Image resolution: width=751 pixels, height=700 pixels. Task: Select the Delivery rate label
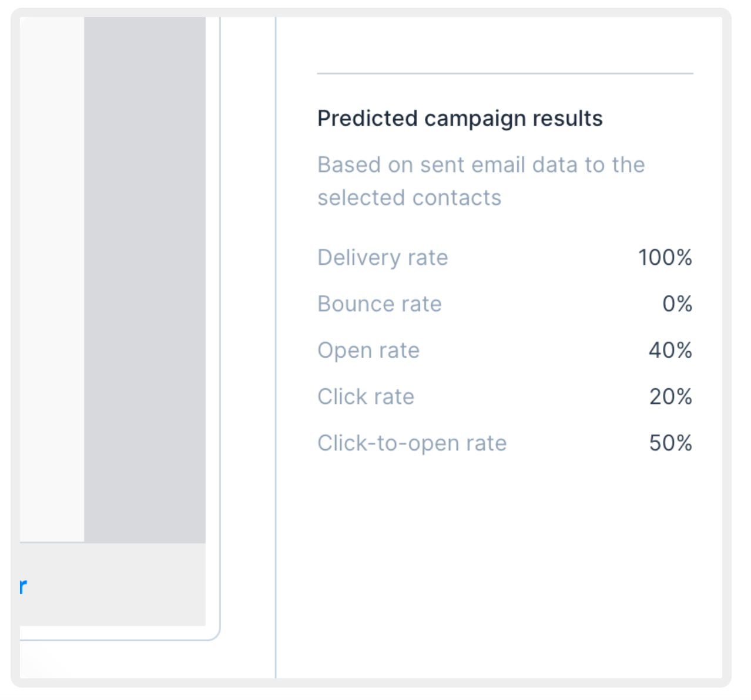click(x=383, y=257)
